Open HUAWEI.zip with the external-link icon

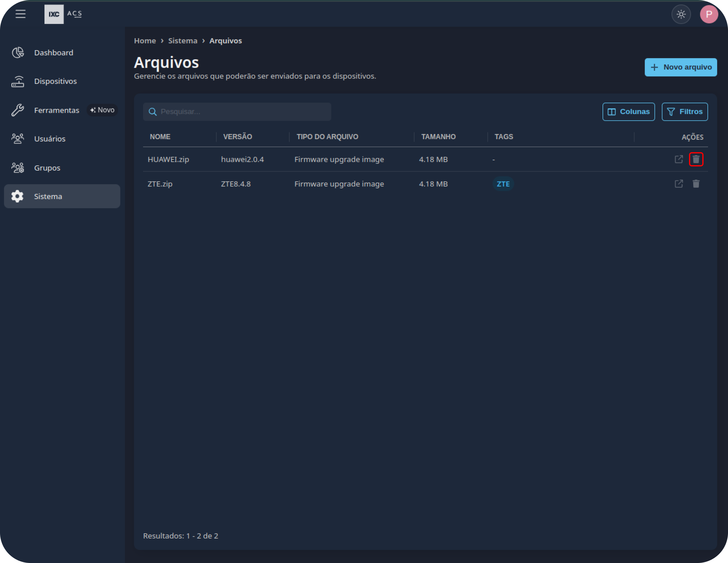pos(679,159)
